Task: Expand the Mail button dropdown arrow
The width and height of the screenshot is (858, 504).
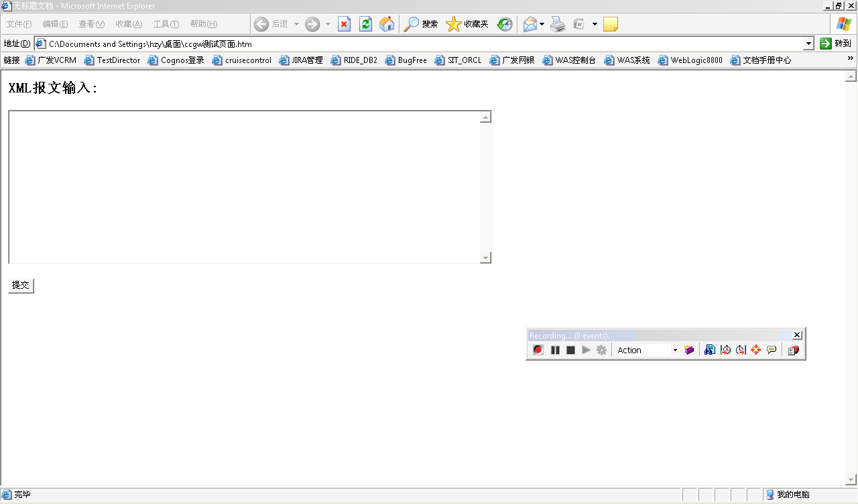Action: 542,25
